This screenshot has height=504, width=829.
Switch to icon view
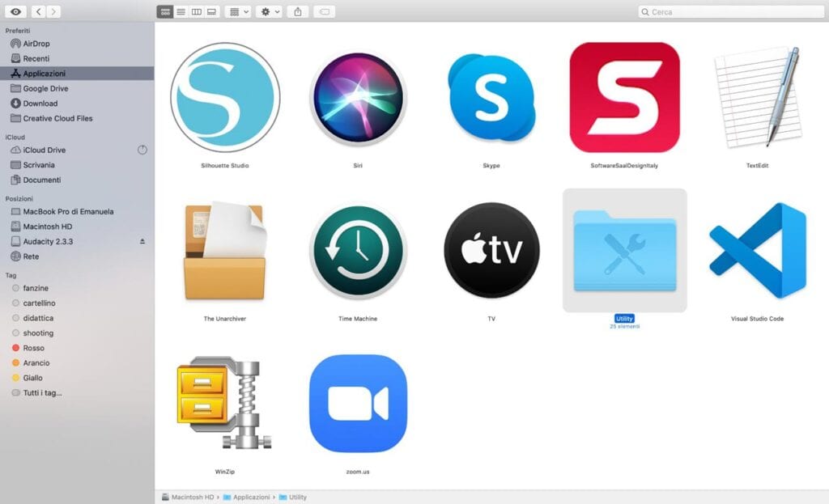[x=165, y=11]
